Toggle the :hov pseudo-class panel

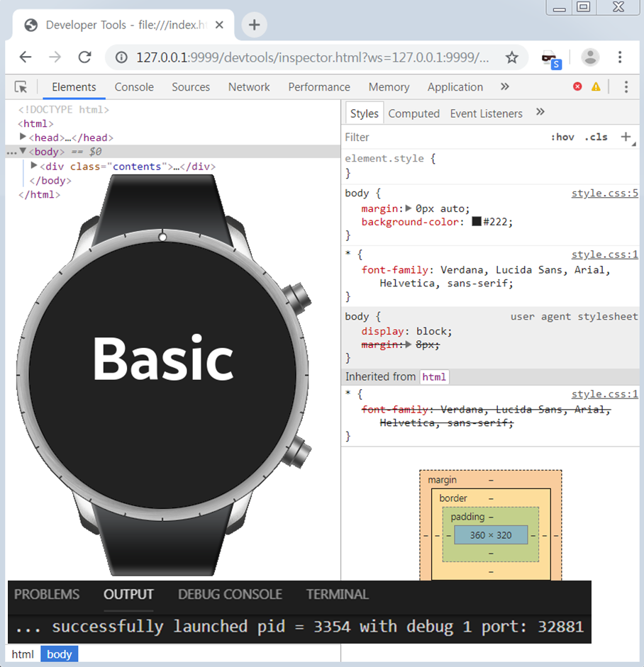coord(562,137)
